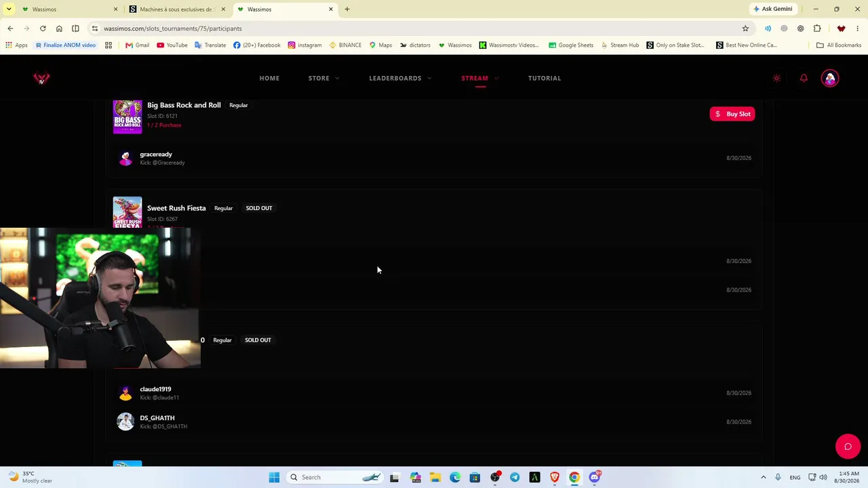Screen dimensions: 868x488
Task: Open the notifications bell
Action: tap(804, 78)
